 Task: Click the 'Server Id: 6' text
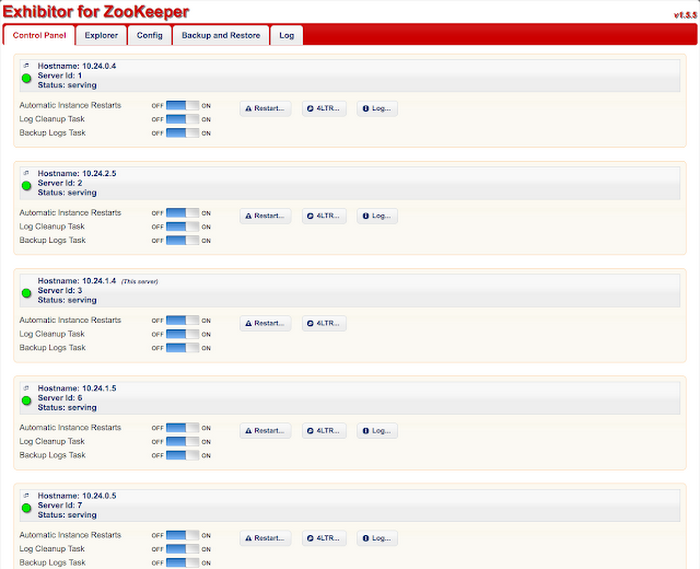click(x=60, y=398)
